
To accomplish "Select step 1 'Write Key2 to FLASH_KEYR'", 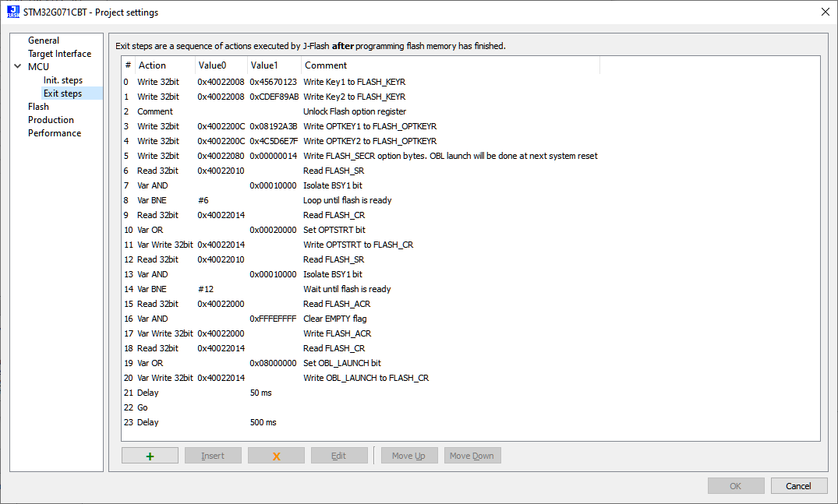I will [x=361, y=97].
